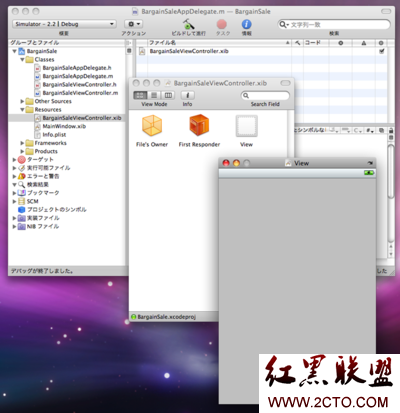Expand the Frameworks folder
This screenshot has width=400, height=413.
click(22, 143)
